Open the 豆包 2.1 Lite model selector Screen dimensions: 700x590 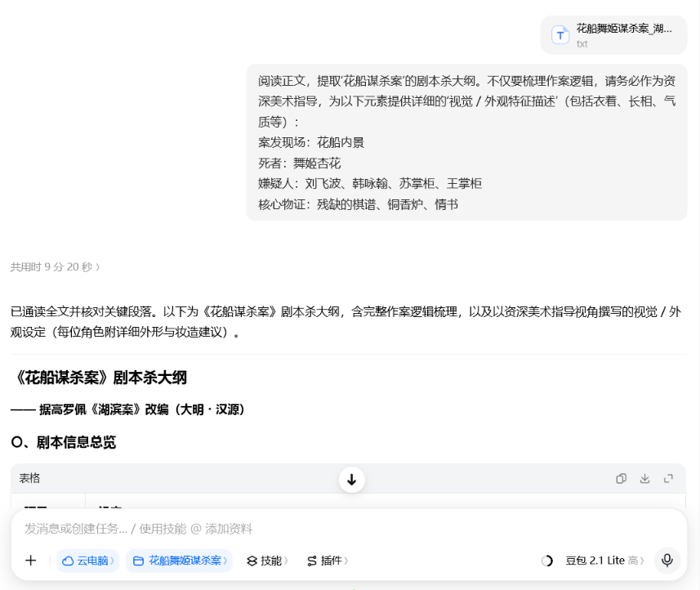604,561
